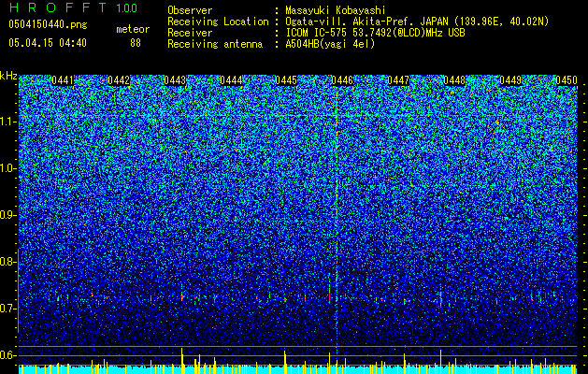This screenshot has height=374, width=588.
Task: Click the Receiving antenna label
Action: click(215, 44)
